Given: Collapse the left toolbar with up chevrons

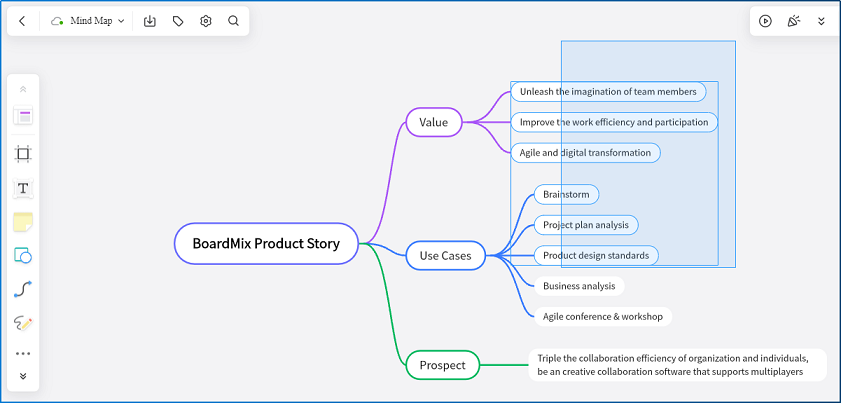Looking at the screenshot, I should (x=23, y=89).
